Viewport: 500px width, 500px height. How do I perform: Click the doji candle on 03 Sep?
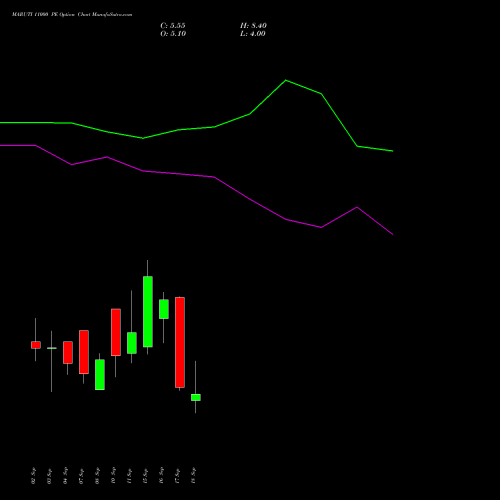(52, 348)
